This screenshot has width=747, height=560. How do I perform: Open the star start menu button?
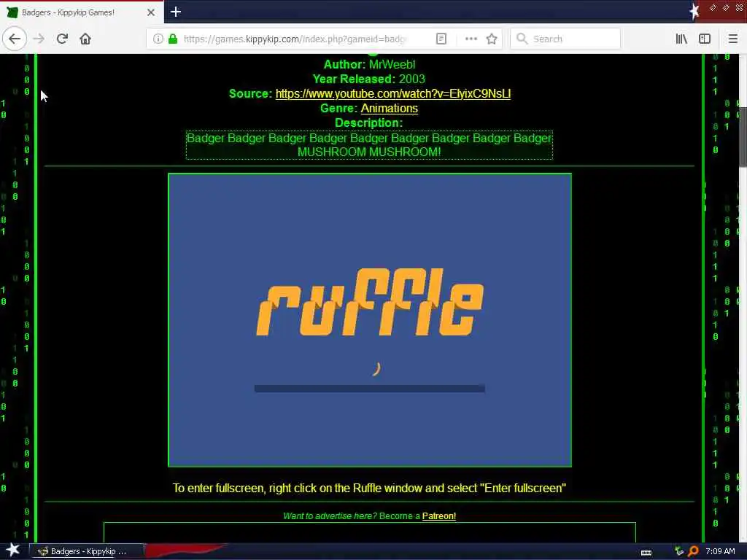tap(13, 551)
